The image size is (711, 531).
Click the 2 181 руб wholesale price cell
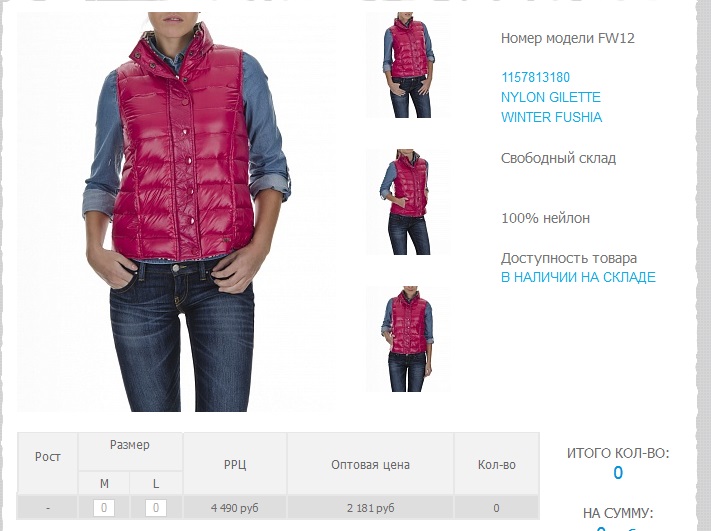point(370,508)
